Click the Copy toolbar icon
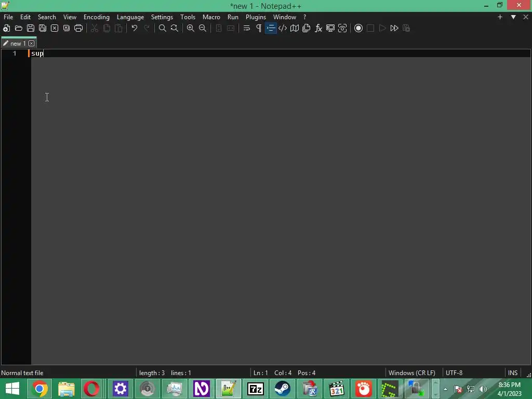The width and height of the screenshot is (532, 399). tap(107, 28)
